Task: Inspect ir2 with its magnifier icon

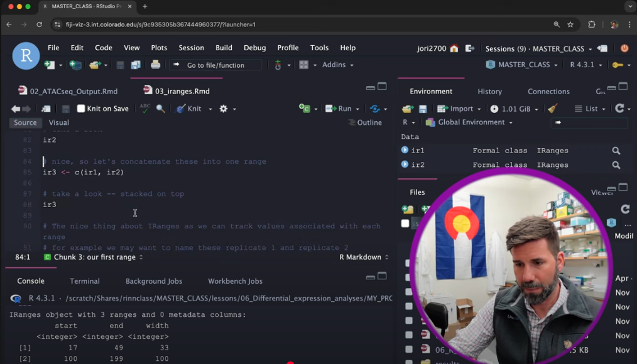Action: [x=616, y=165]
